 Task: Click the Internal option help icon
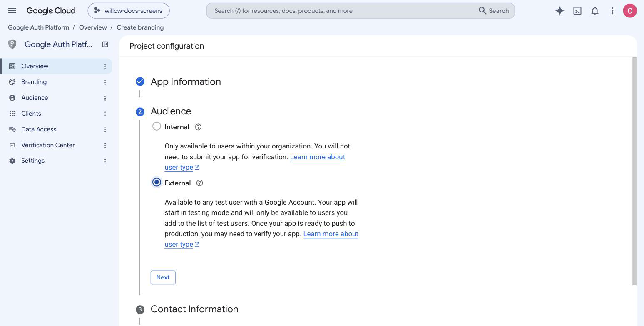point(198,127)
